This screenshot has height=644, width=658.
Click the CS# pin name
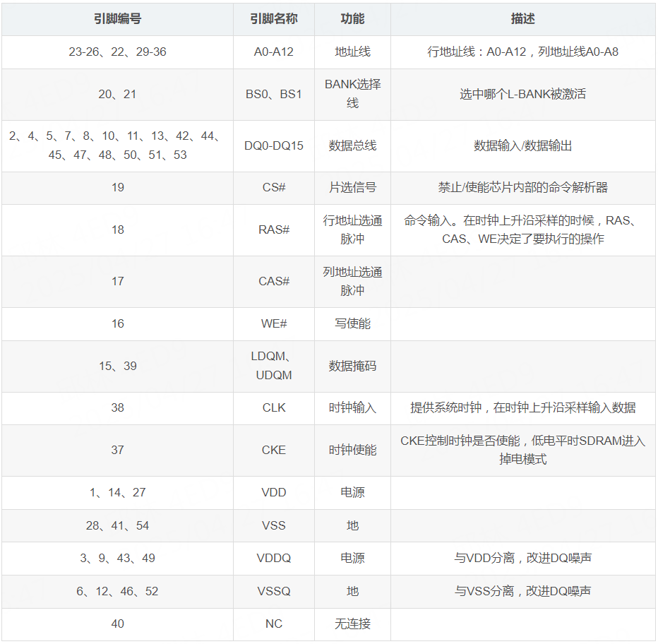[274, 188]
